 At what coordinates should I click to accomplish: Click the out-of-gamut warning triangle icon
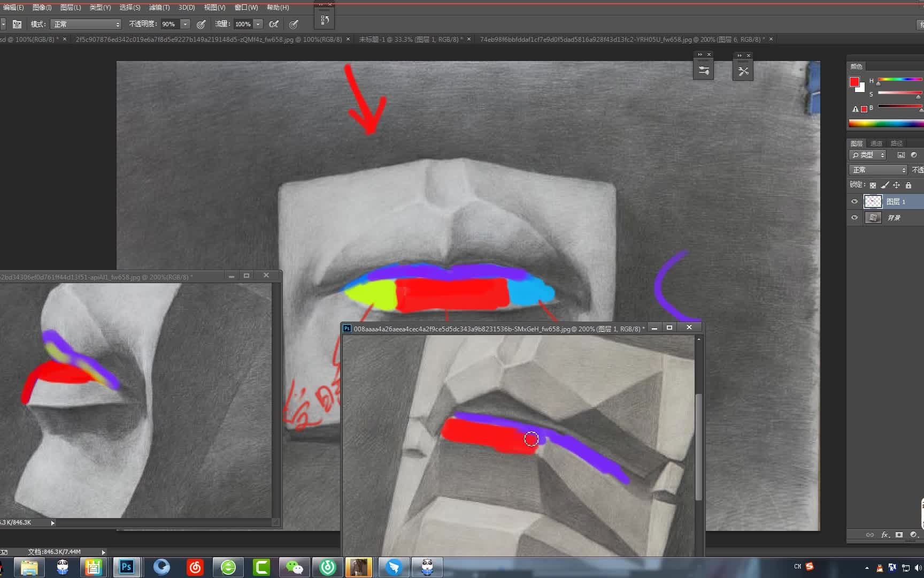click(855, 109)
